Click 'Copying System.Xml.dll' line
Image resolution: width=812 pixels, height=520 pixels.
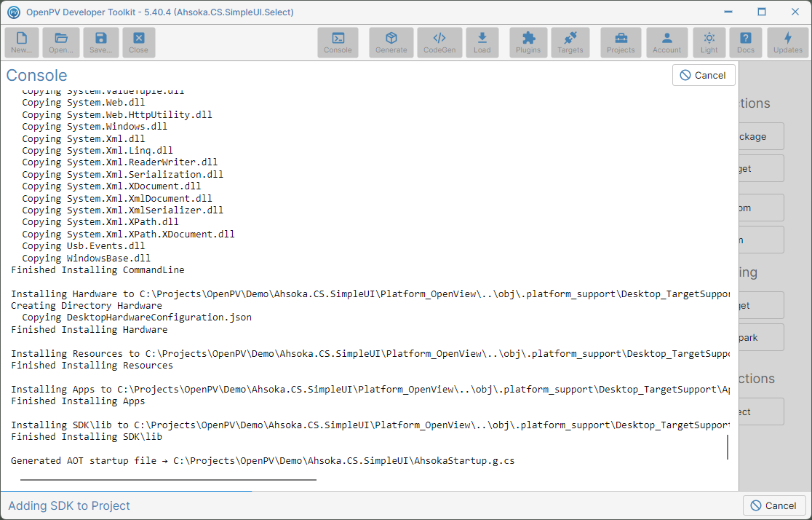click(x=84, y=138)
